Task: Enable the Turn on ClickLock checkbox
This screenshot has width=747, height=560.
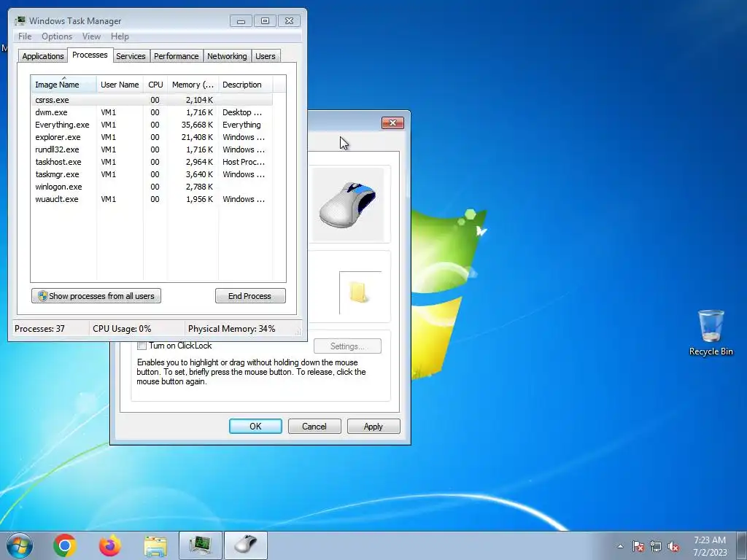Action: click(x=142, y=346)
